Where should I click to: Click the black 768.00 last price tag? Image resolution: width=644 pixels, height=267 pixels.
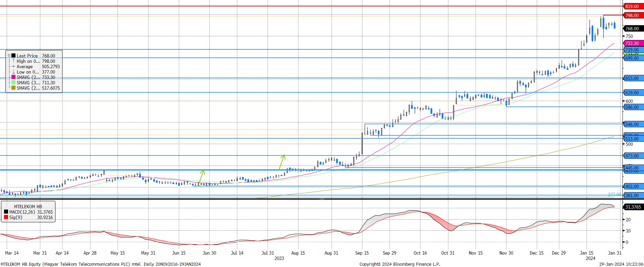click(633, 29)
